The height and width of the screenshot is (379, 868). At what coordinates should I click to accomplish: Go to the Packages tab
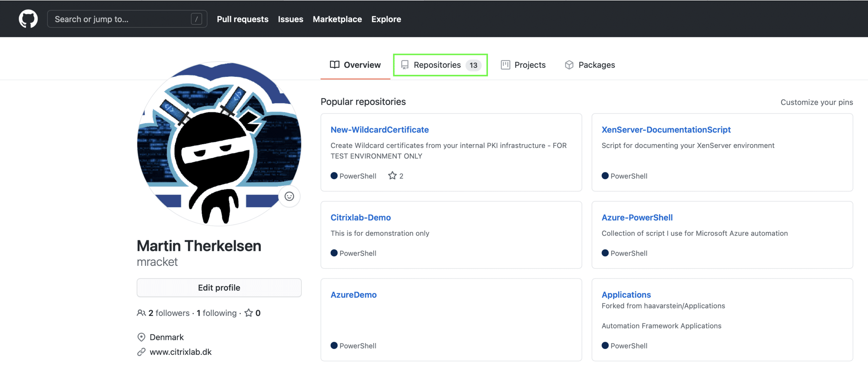coord(590,65)
